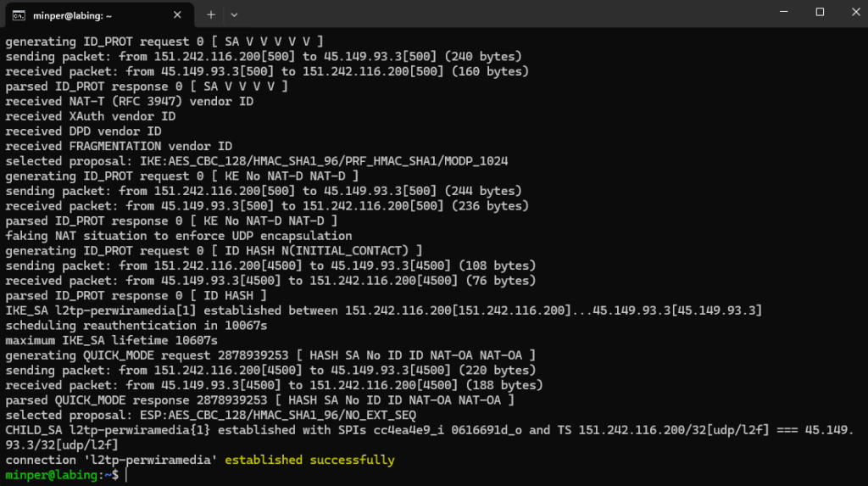868x486 pixels.
Task: Click the cursor after the minper@labing prompt
Action: 125,475
